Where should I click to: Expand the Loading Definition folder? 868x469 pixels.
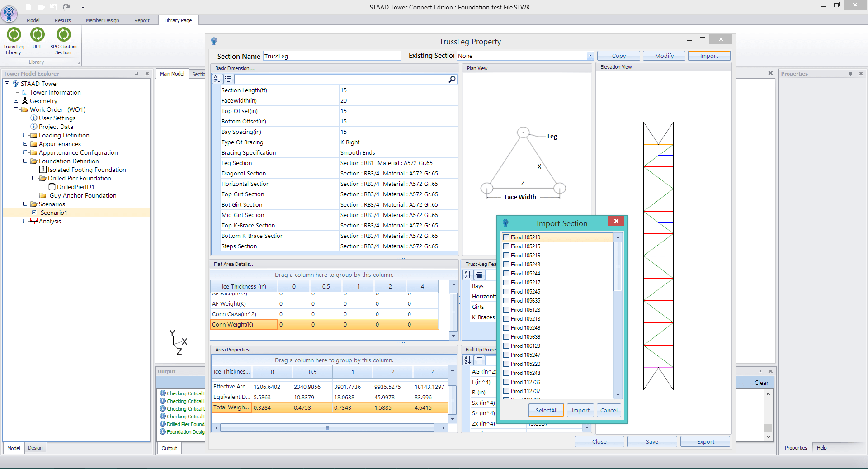[x=25, y=135]
